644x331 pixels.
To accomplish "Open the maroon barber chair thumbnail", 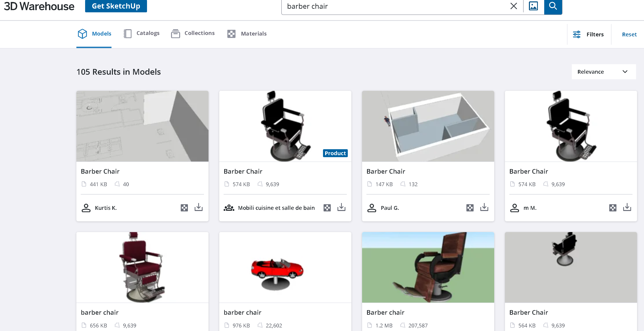I will pyautogui.click(x=142, y=267).
